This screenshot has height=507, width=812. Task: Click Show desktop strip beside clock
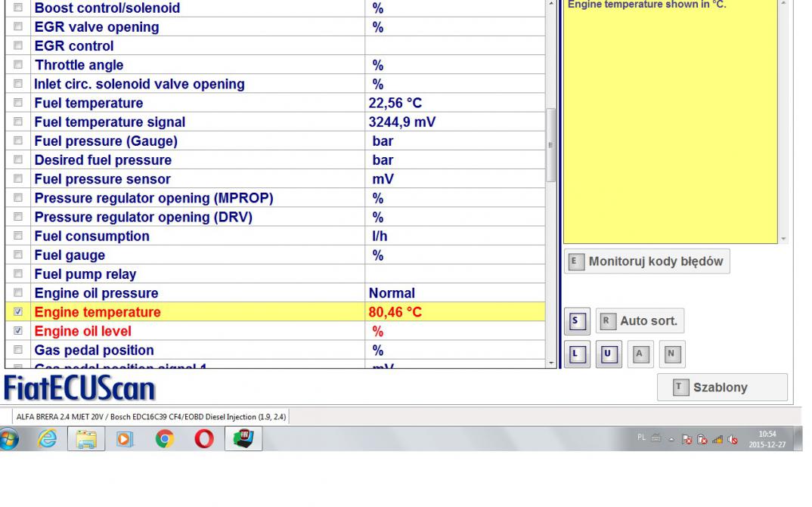click(798, 439)
